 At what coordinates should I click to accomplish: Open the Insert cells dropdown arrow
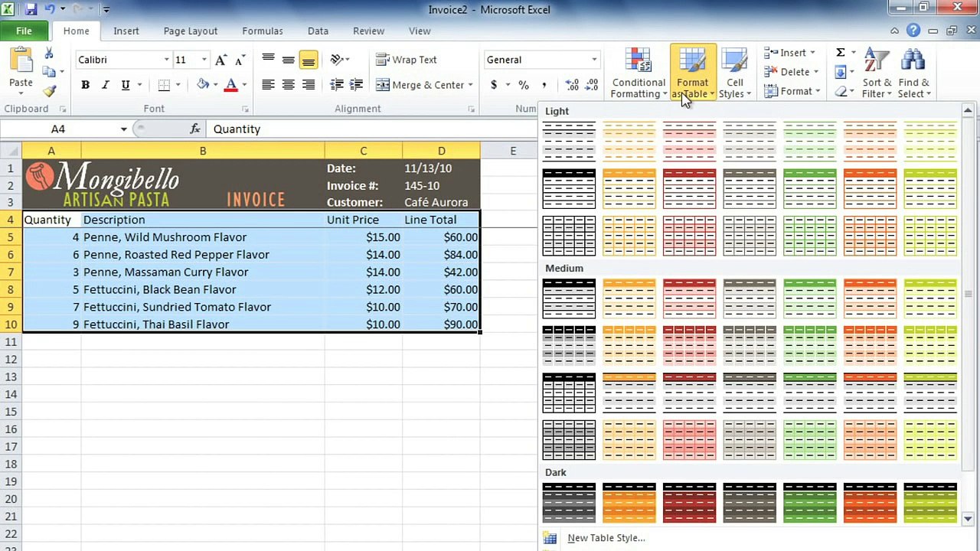(812, 53)
